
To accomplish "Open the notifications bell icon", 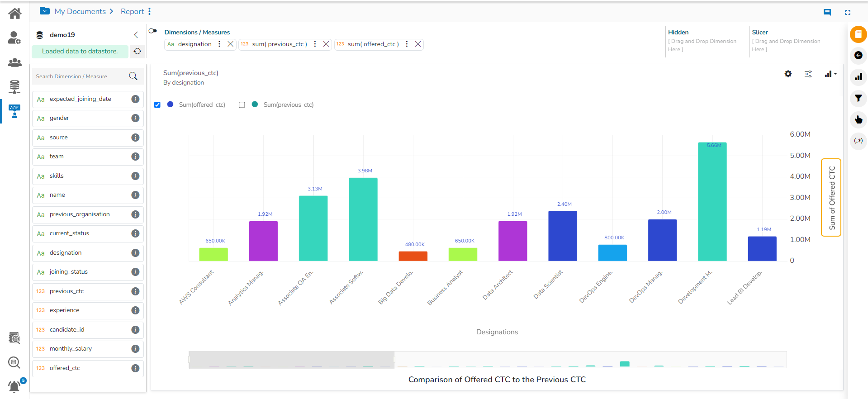I will pos(14,386).
